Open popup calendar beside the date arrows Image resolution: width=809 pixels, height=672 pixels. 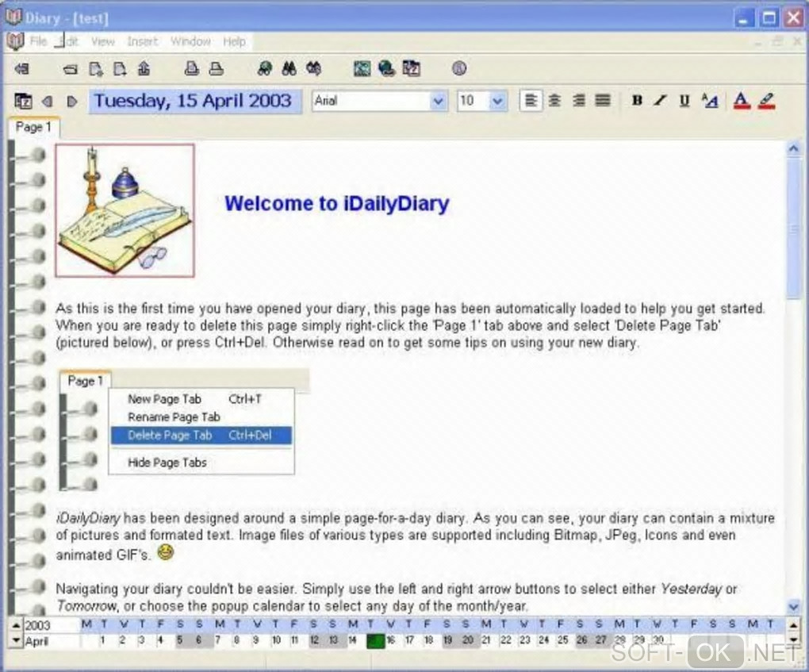(23, 102)
